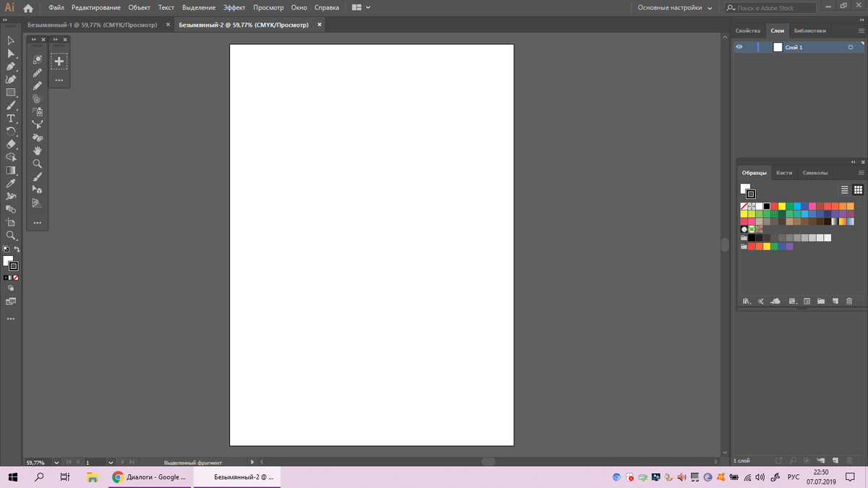This screenshot has height=488, width=868.
Task: Switch to the Библиотеки panel tab
Action: pos(809,31)
